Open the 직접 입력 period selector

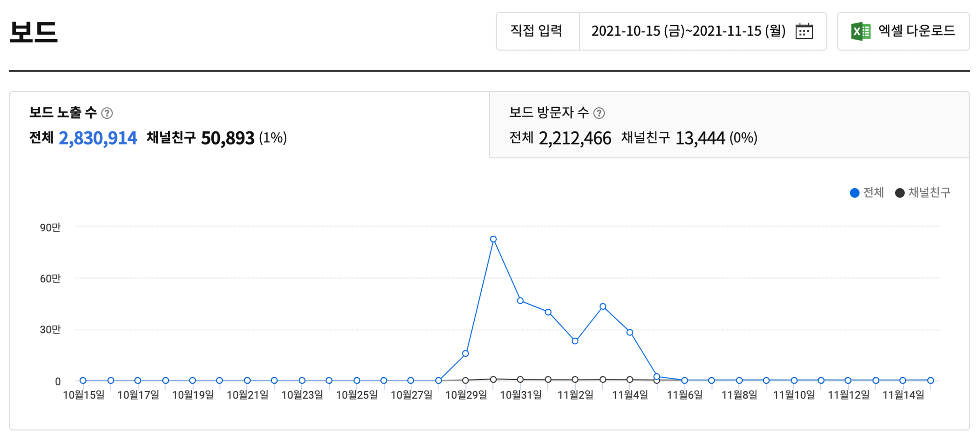click(x=538, y=31)
